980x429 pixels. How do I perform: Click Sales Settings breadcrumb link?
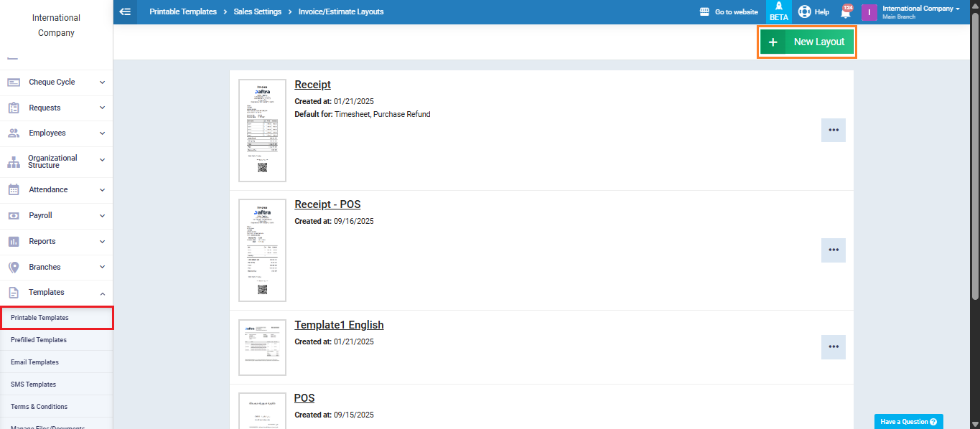coord(257,12)
